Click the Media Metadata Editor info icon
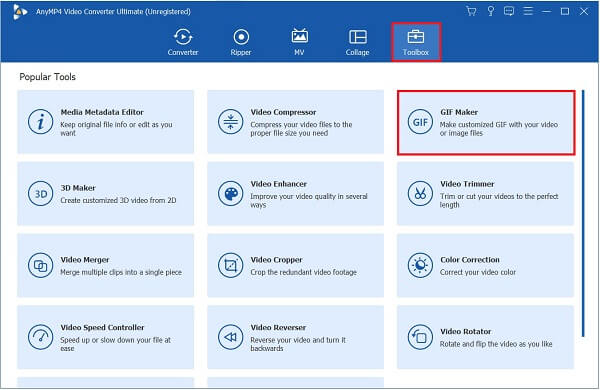 pyautogui.click(x=40, y=122)
